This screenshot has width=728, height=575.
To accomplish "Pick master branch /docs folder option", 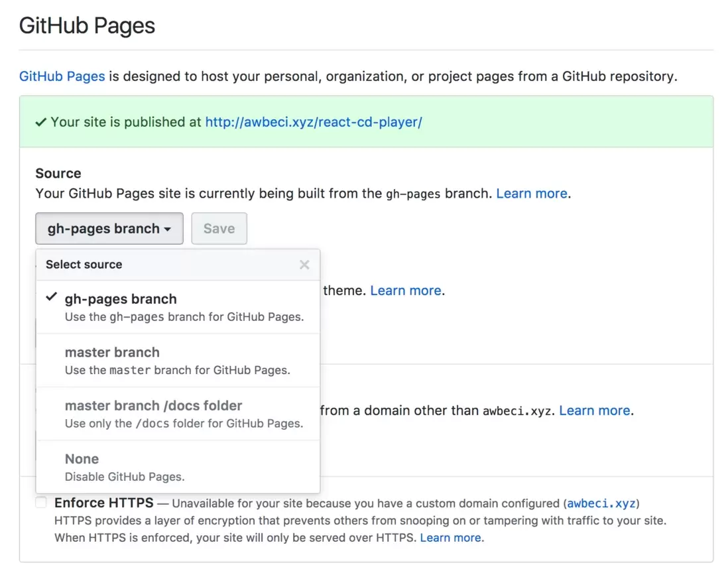I will (x=178, y=414).
